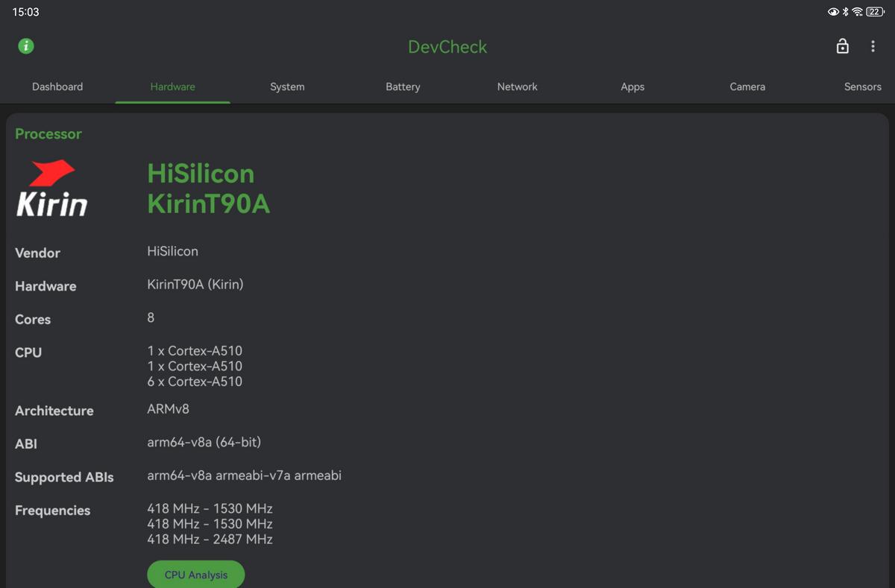Image resolution: width=895 pixels, height=588 pixels.
Task: Switch to the System tab
Action: click(x=287, y=86)
